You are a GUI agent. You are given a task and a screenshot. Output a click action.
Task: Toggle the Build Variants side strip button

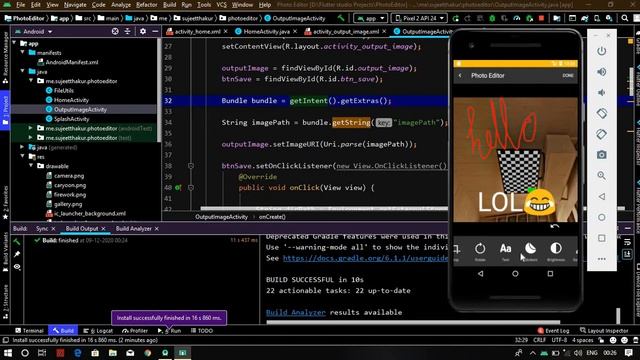(x=5, y=252)
